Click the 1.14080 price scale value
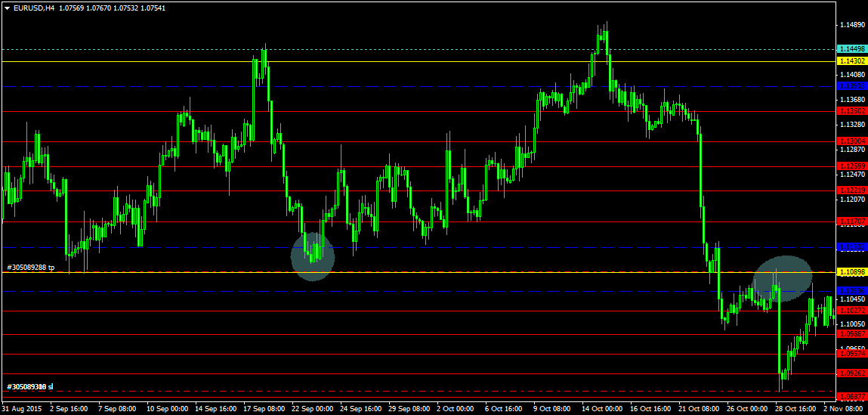868x415 pixels. 852,74
